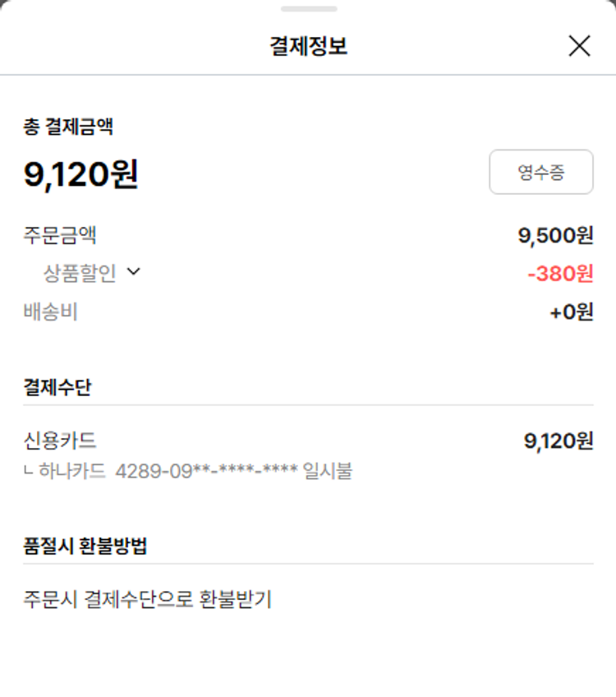The height and width of the screenshot is (697, 616).
Task: Expand the 상품할인 chevron arrow
Action: (134, 272)
